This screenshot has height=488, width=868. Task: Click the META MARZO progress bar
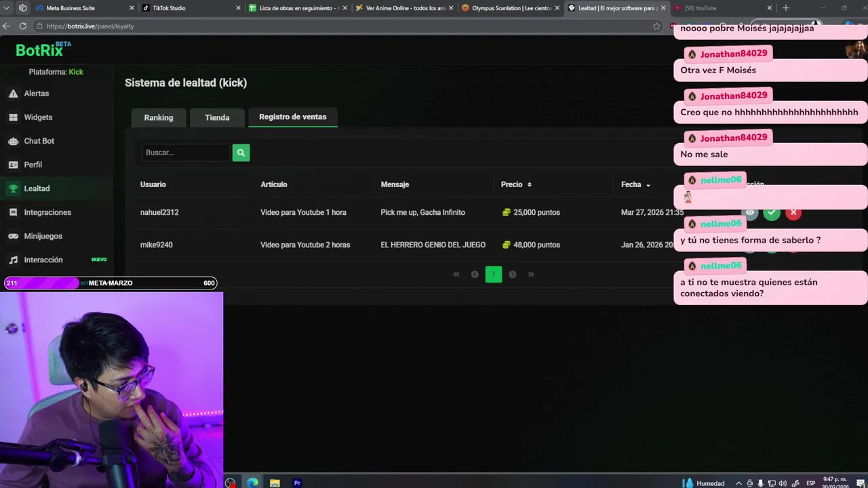point(111,283)
